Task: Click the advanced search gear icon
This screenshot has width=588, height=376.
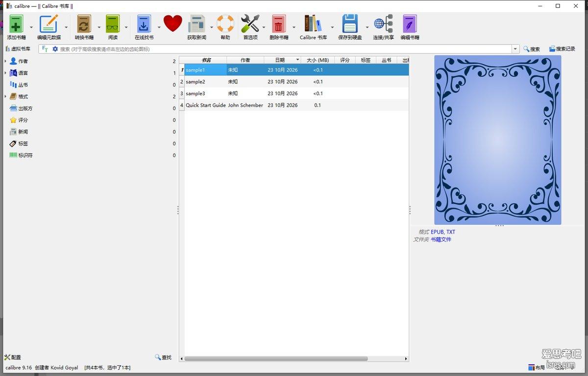Action: point(55,49)
